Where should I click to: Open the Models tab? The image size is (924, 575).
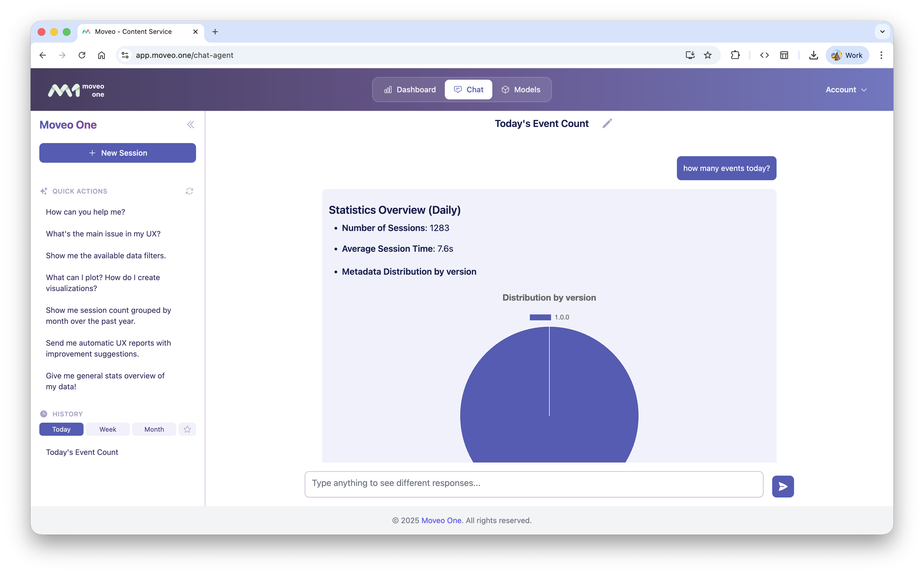(x=521, y=89)
